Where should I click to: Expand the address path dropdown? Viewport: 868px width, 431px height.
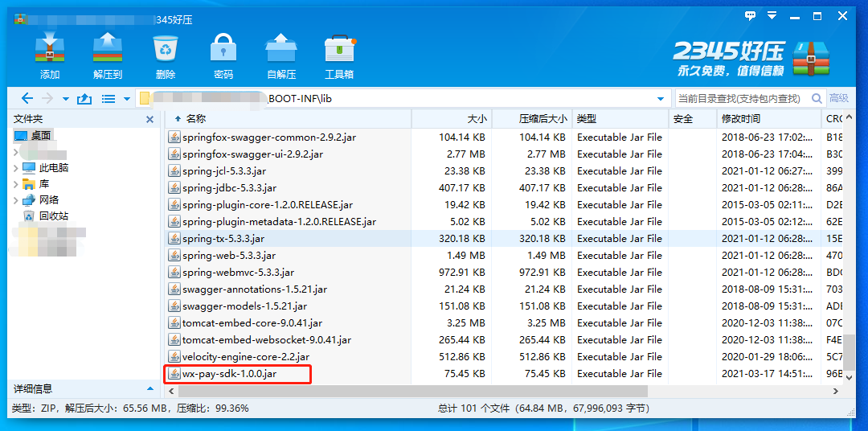point(660,99)
